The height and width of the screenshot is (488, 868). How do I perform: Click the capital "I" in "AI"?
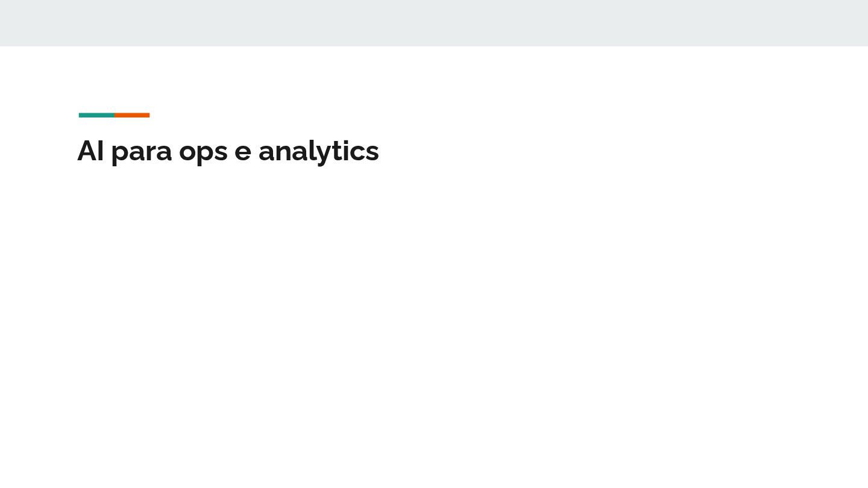(101, 151)
